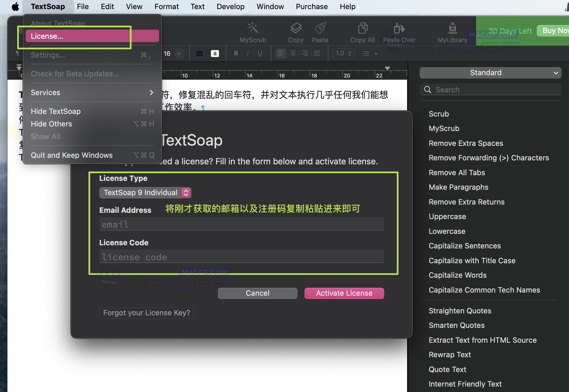Viewport: 569px width, 392px height.
Task: Toggle underline formatting
Action: coord(260,54)
